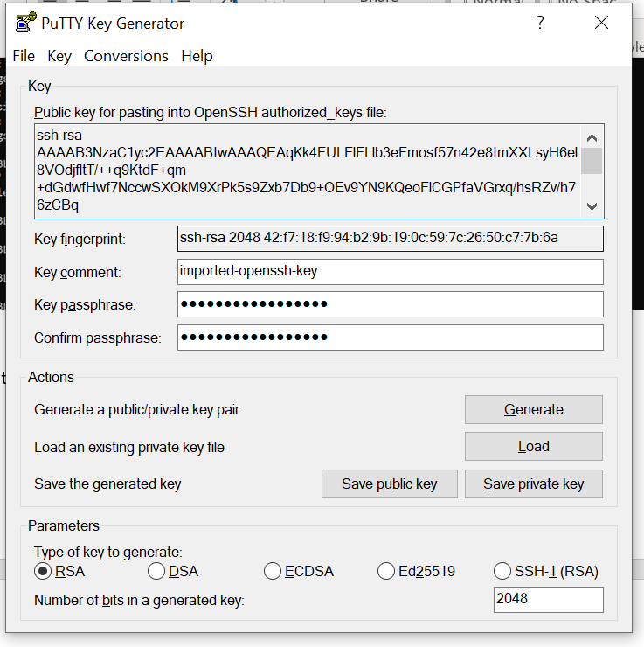Click 'Public key for pasting' label
Screen dimensions: 644x647
click(x=211, y=112)
